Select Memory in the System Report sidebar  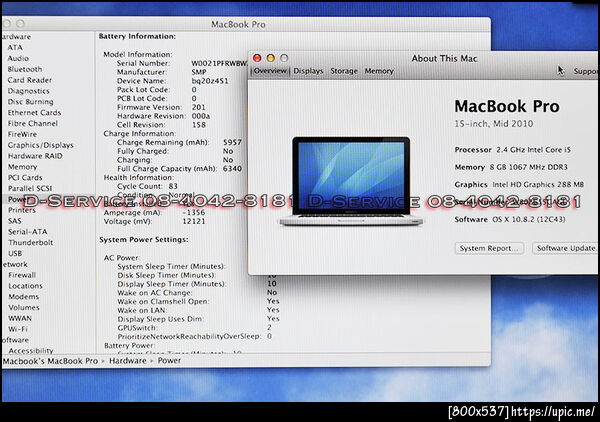click(x=23, y=167)
